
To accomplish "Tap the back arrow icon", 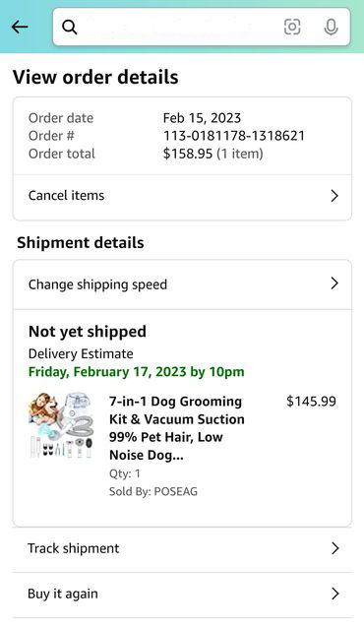I will [20, 28].
